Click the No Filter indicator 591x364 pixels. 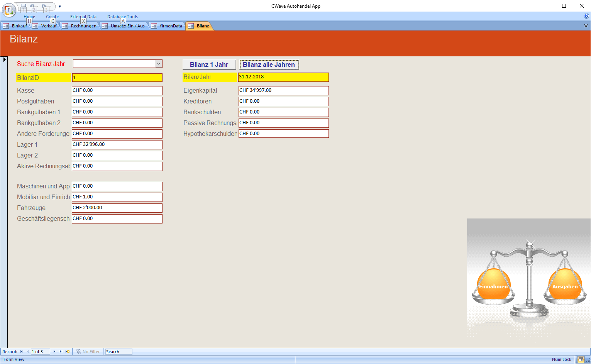(88, 352)
